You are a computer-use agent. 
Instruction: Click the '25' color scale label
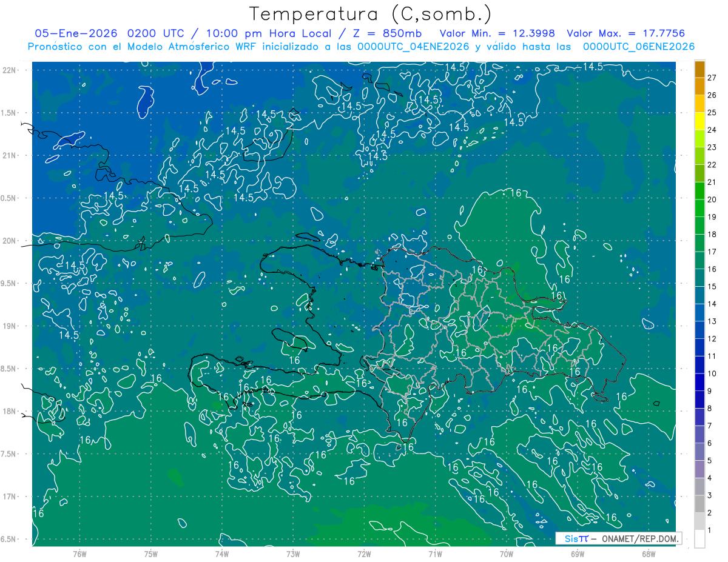pyautogui.click(x=712, y=112)
